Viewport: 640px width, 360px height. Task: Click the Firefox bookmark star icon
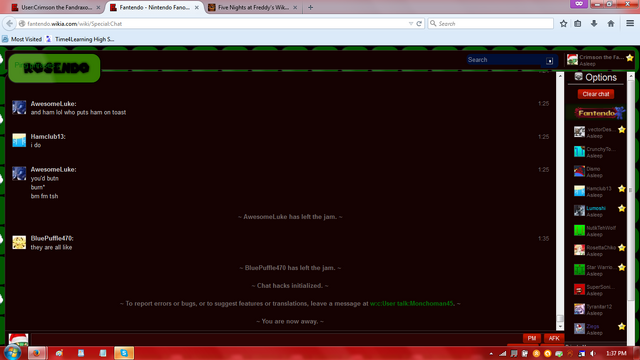[x=564, y=24]
